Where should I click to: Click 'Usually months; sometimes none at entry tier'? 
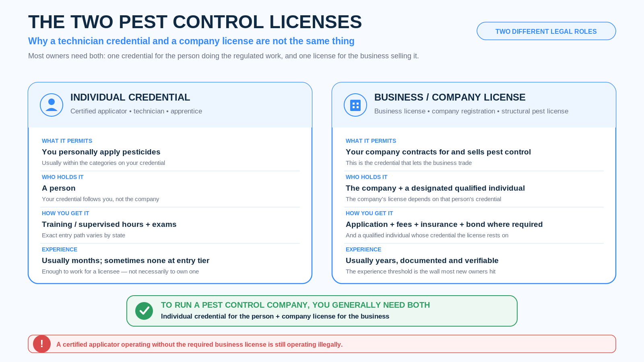click(126, 261)
